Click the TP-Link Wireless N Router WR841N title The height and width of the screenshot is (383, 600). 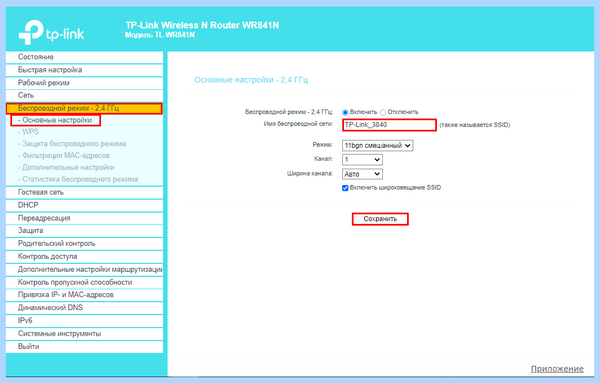202,25
